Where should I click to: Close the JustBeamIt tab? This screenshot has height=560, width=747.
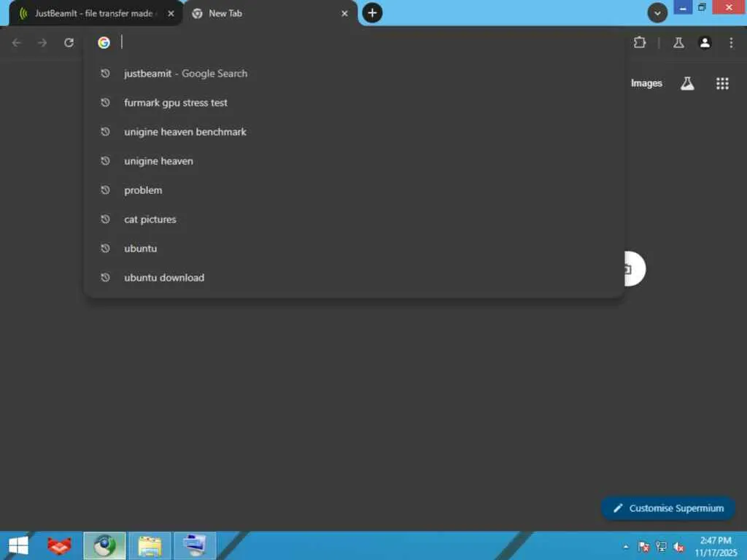171,14
